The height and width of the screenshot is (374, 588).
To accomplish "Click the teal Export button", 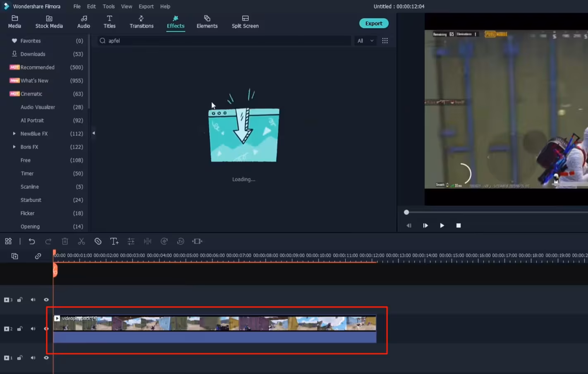I will (x=374, y=23).
